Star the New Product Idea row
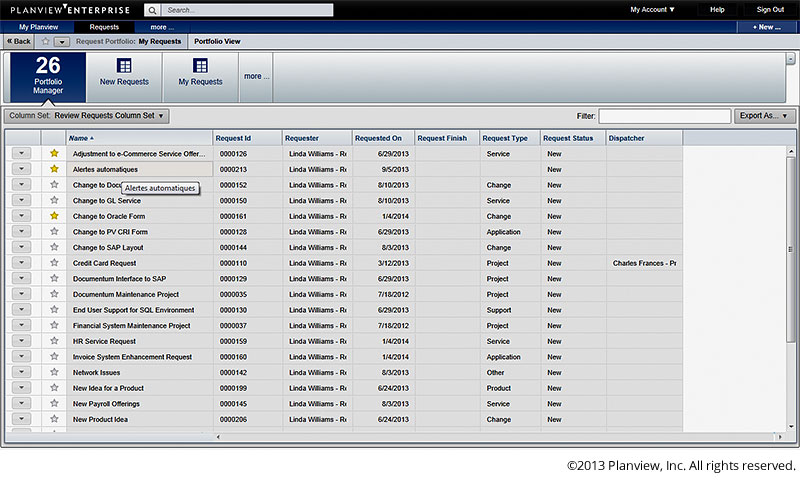 click(x=54, y=419)
